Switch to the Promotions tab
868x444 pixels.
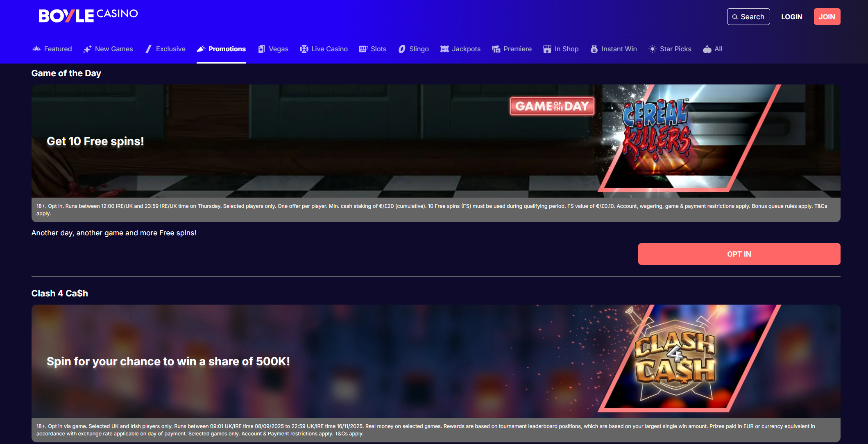point(221,49)
